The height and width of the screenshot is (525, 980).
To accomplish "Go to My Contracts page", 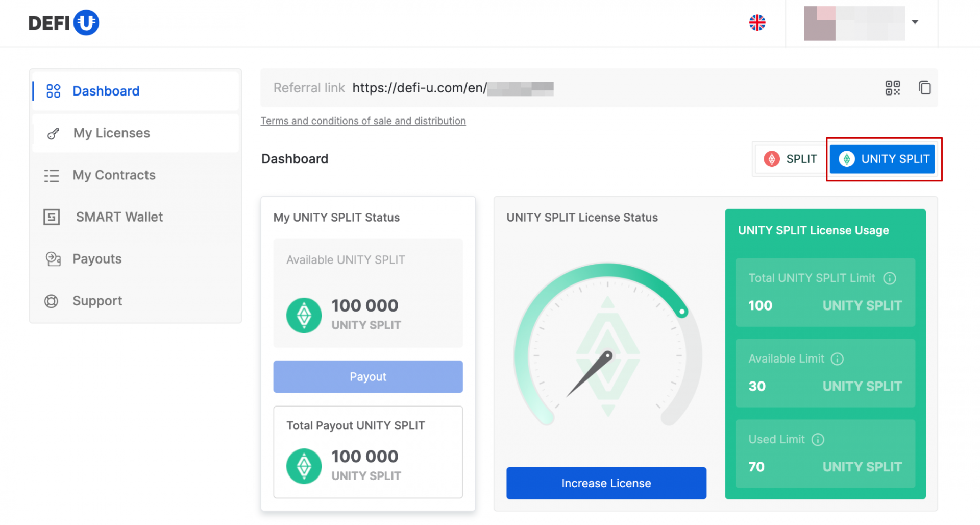I will [114, 175].
